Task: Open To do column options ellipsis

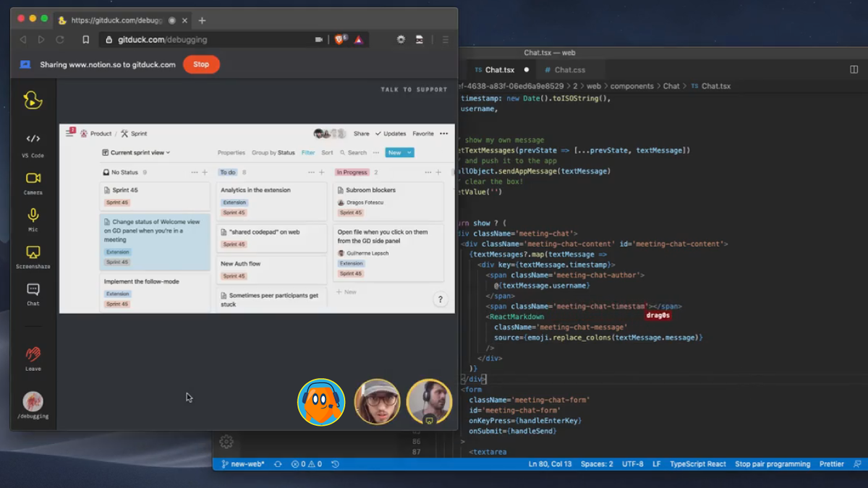Action: (x=311, y=172)
